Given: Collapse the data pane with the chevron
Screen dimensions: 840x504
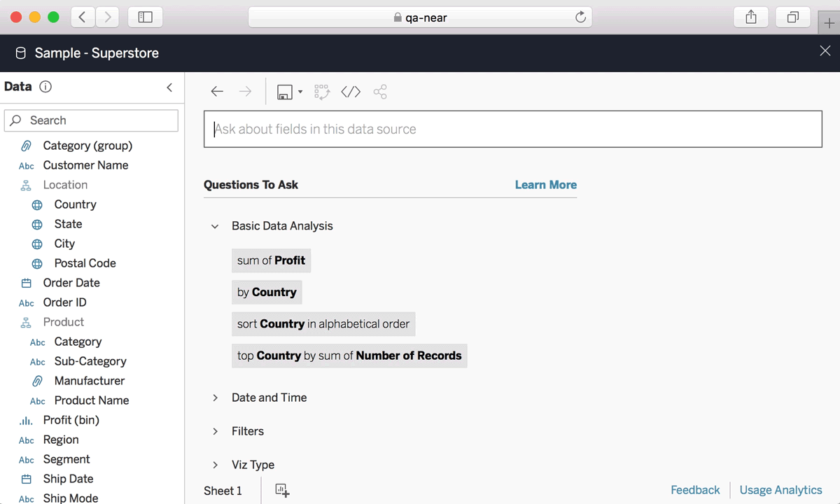Looking at the screenshot, I should 169,87.
